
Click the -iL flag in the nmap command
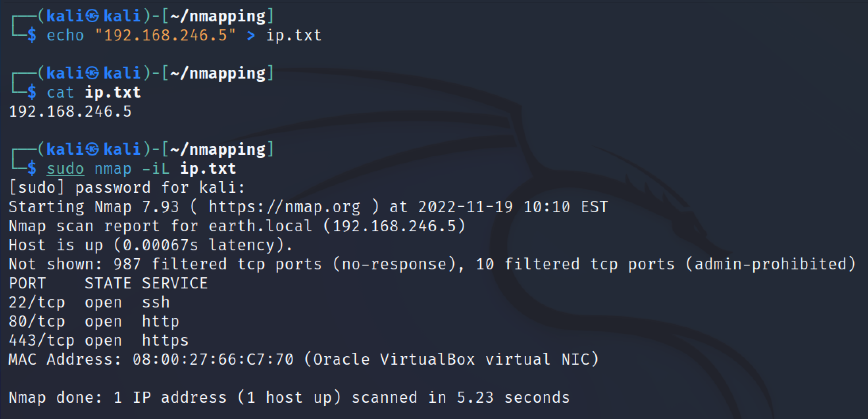pyautogui.click(x=156, y=169)
